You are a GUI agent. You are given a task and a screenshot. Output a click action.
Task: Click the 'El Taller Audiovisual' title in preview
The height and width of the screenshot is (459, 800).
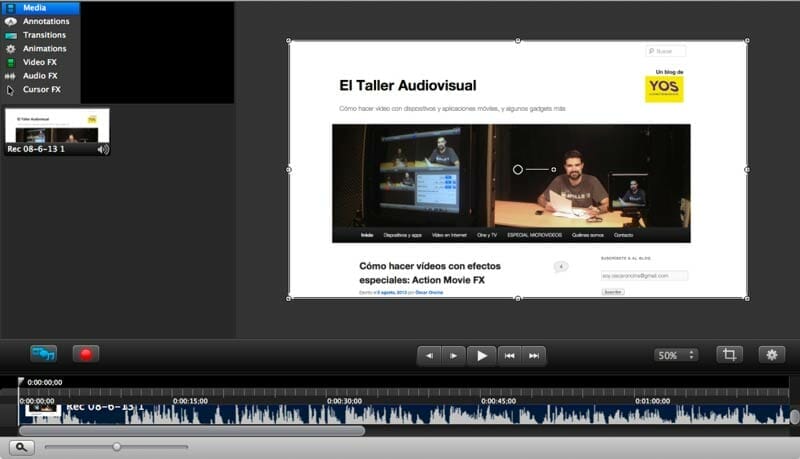point(408,85)
